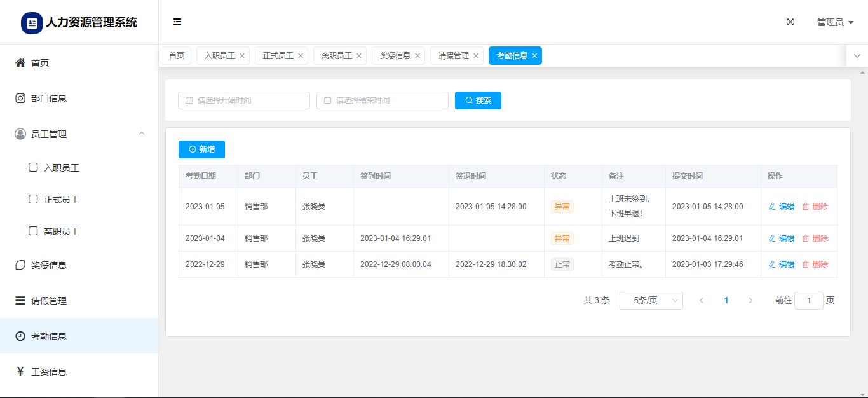868x398 pixels.
Task: Switch to the 奖惩信息 tab
Action: pos(395,56)
